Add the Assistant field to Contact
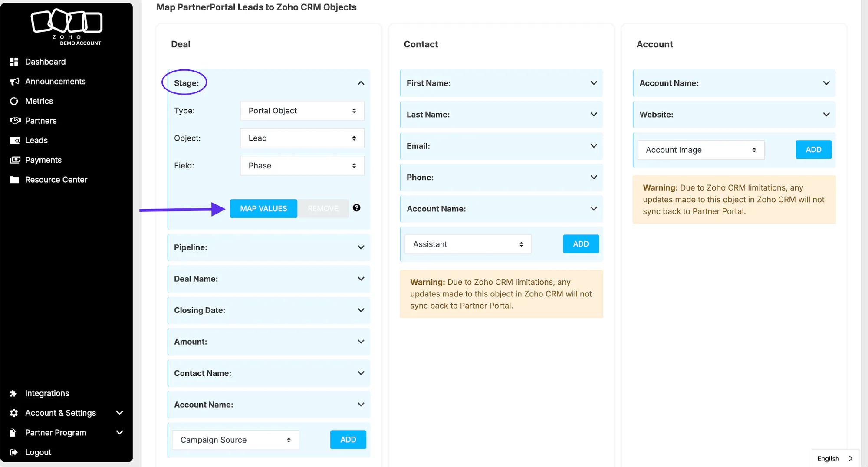Screen dimensions: 868x467 [x=581, y=244]
